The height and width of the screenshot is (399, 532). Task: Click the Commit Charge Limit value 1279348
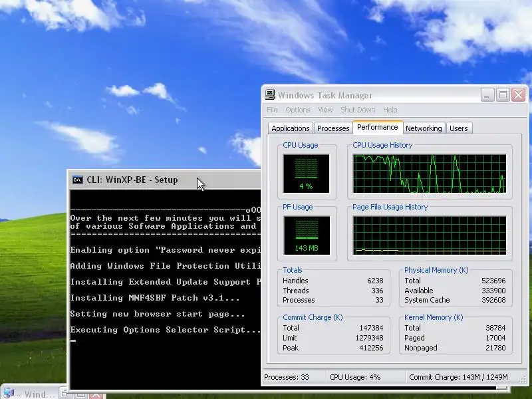[369, 338]
